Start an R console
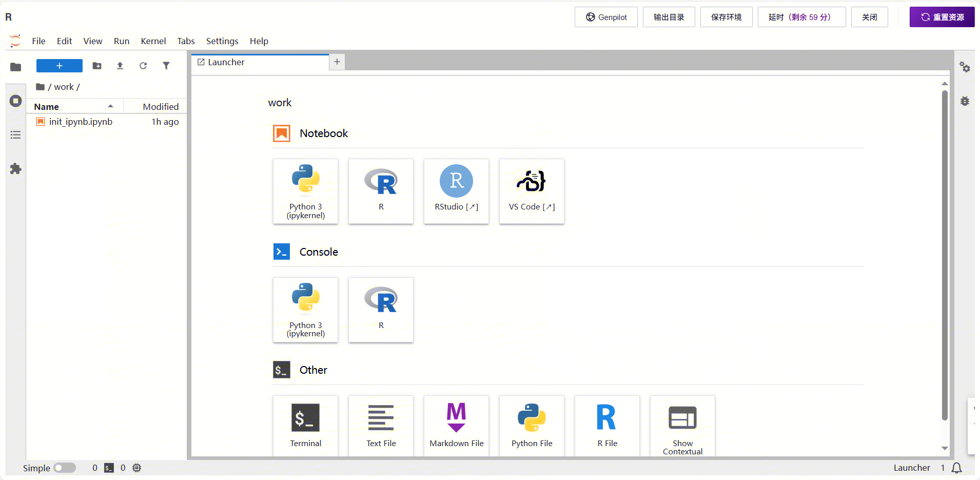The width and height of the screenshot is (980, 480). [381, 310]
